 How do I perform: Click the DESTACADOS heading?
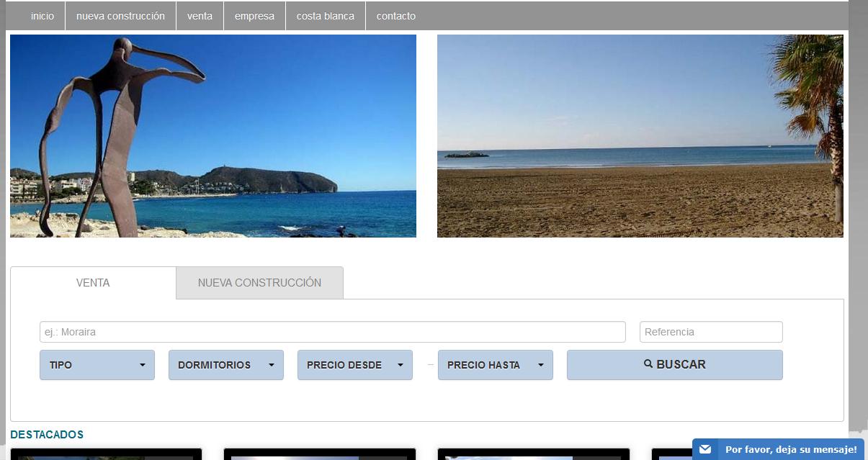[47, 435]
